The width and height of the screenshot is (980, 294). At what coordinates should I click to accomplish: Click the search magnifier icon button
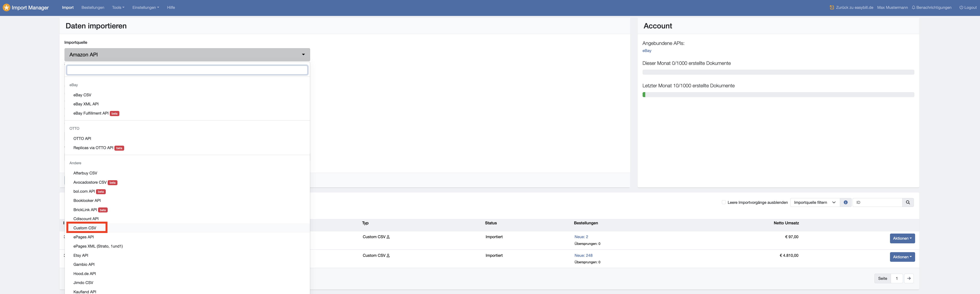(908, 202)
